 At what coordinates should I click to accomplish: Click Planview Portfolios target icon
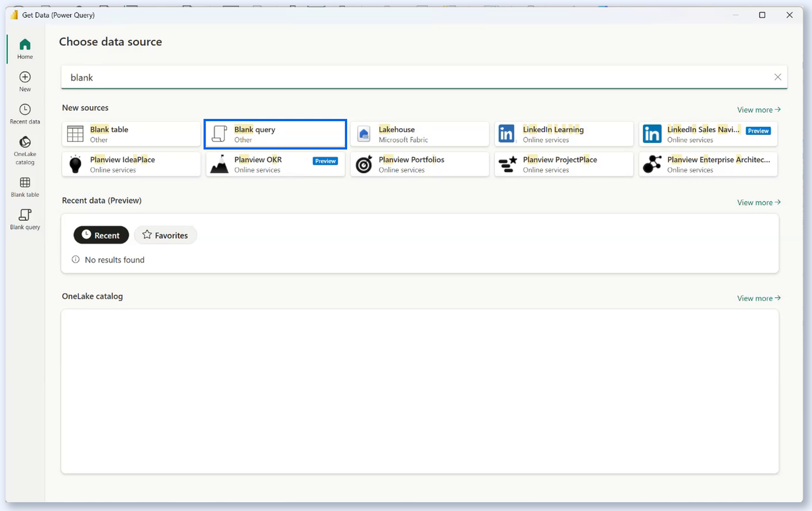364,164
